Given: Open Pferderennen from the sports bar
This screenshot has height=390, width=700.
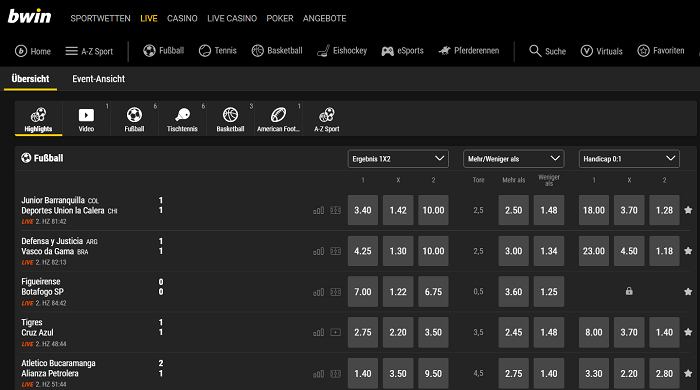Looking at the screenshot, I should pos(469,51).
